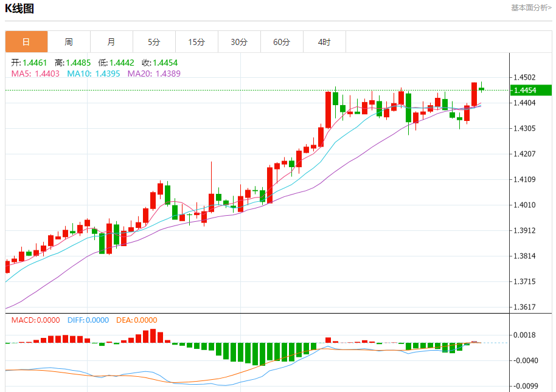Click the 1.4305 price axis label
Viewport: 556px width, 392px height.
point(525,129)
